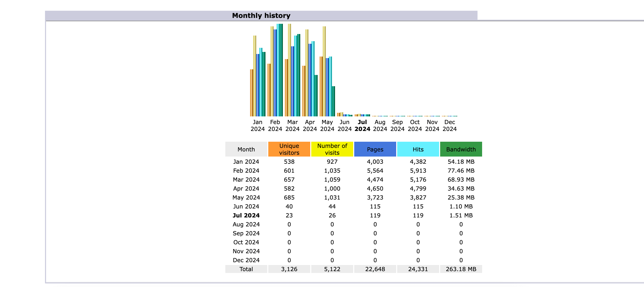Click the Jan 2024 chart label
644x287 pixels.
(258, 126)
